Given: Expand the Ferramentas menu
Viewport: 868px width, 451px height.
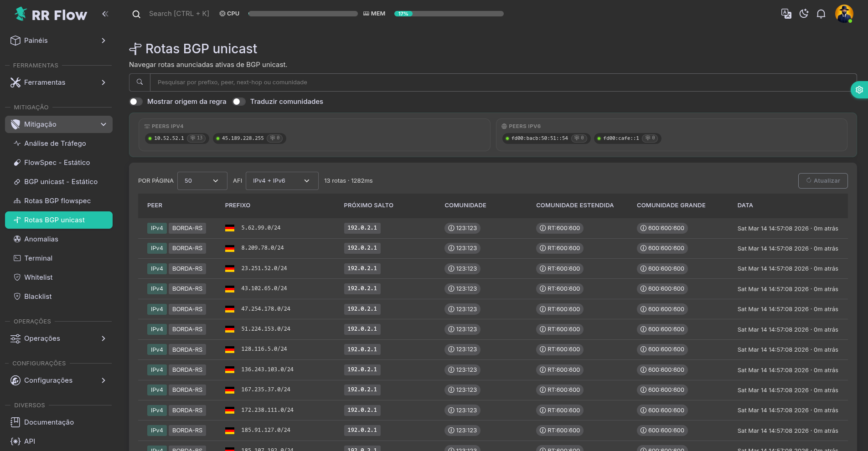Looking at the screenshot, I should pyautogui.click(x=58, y=82).
